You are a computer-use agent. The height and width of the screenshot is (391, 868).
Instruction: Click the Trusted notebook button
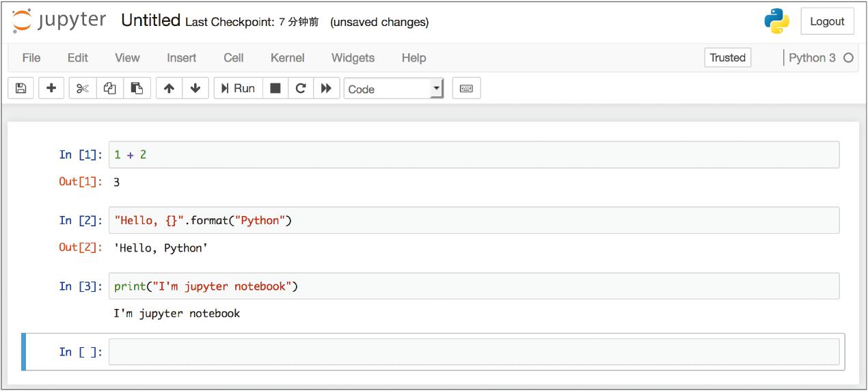coord(727,57)
